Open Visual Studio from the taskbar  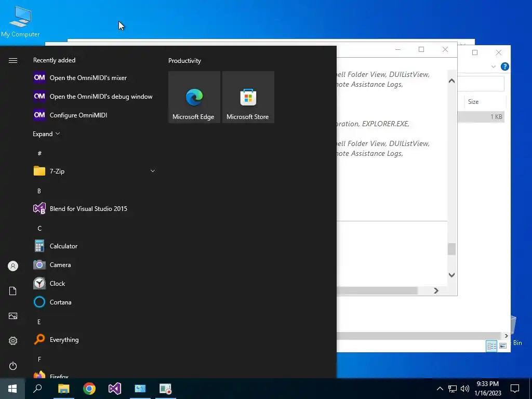[115, 389]
